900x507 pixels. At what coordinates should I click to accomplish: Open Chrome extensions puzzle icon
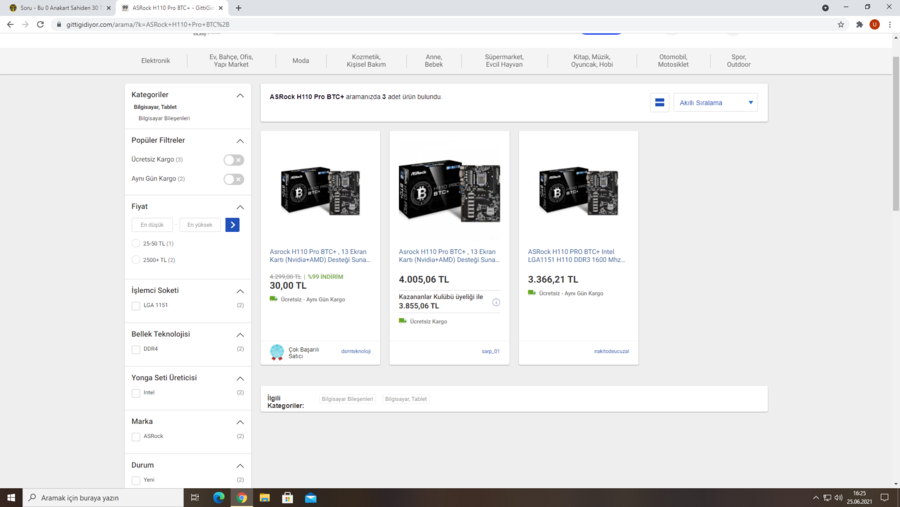click(859, 24)
